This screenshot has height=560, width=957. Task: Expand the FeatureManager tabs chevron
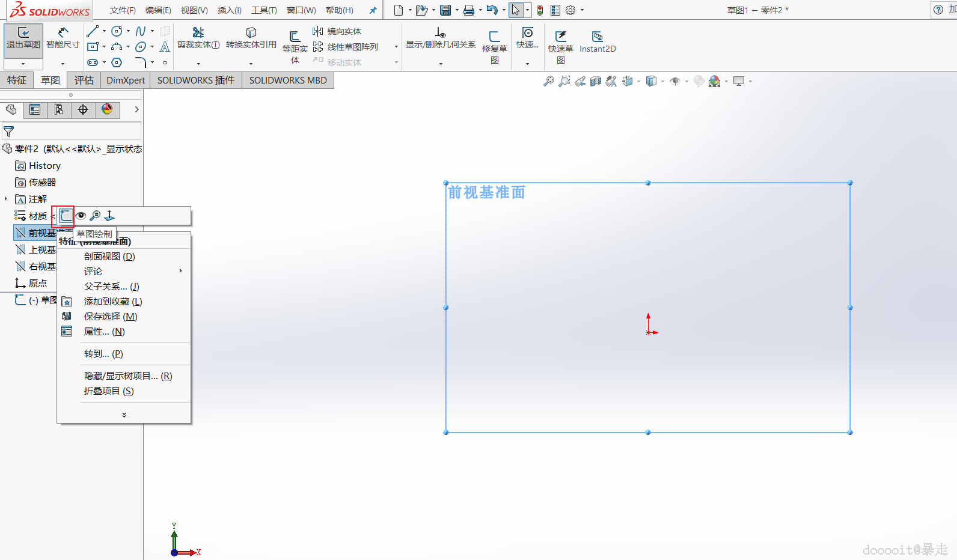[136, 109]
